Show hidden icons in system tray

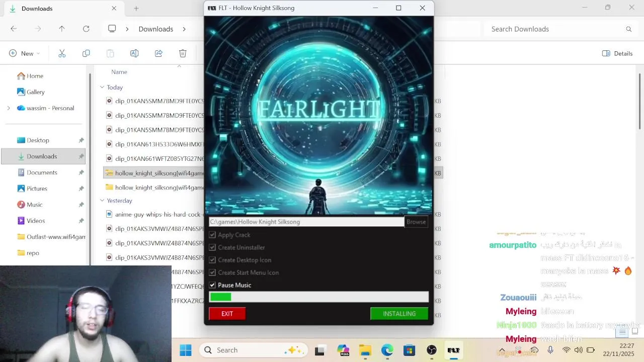click(502, 350)
